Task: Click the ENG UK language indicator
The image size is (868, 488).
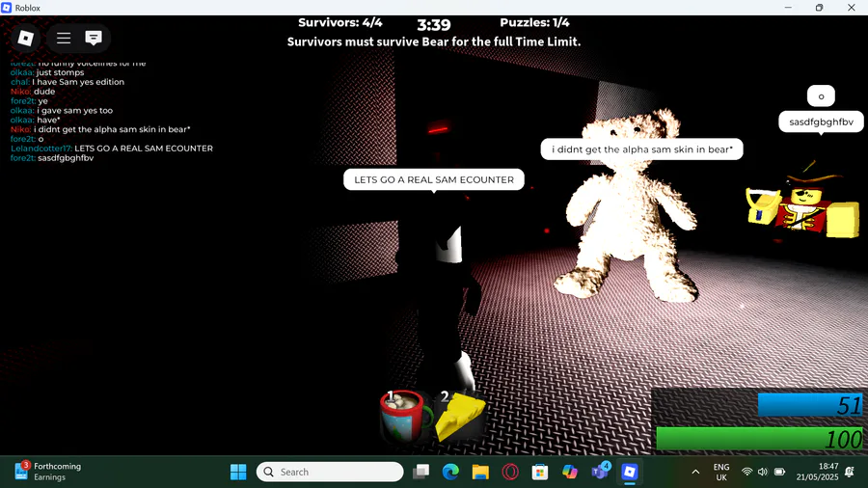Action: [721, 472]
